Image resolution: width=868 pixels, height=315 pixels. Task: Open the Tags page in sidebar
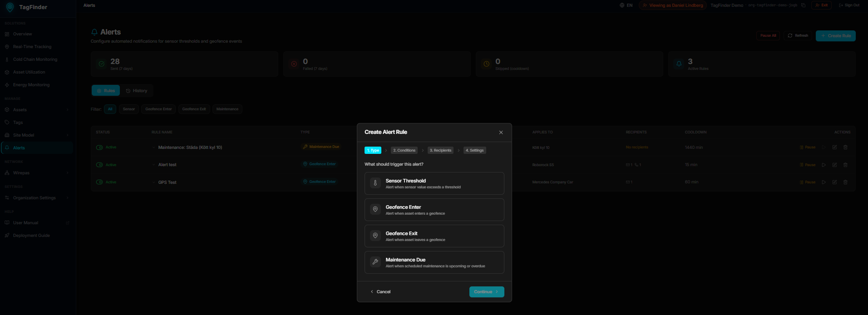coord(36,123)
